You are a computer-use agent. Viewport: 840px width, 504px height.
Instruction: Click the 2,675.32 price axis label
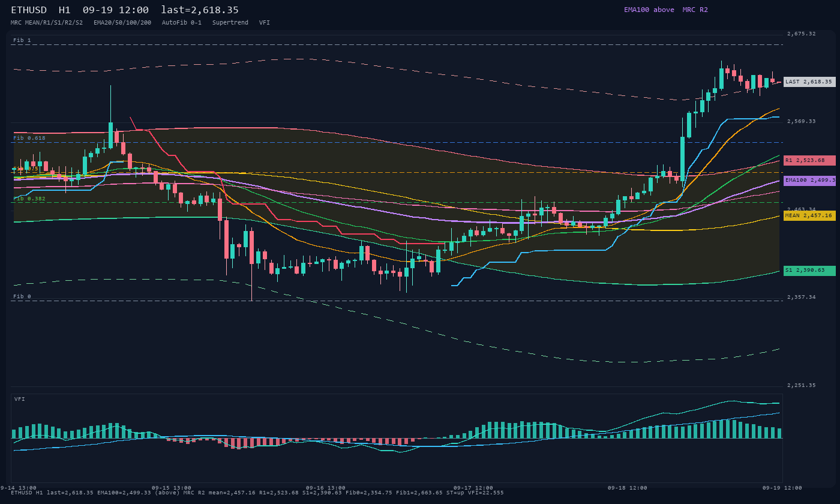[x=802, y=34]
